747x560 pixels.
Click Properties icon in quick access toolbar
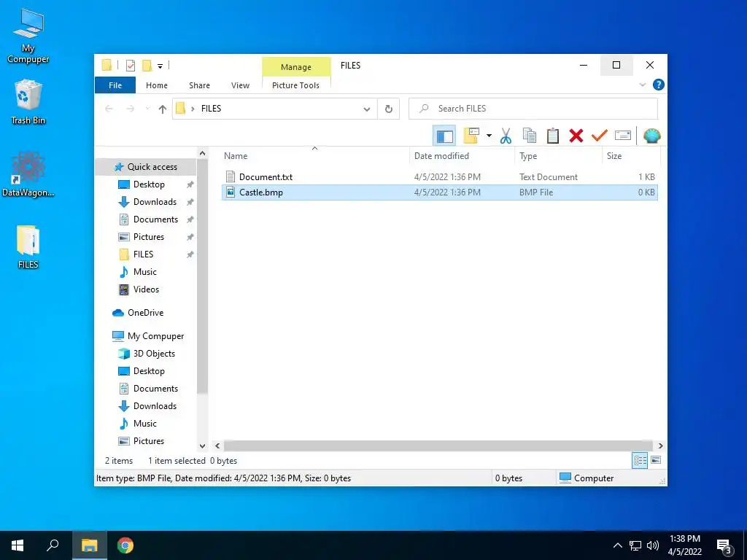[130, 65]
